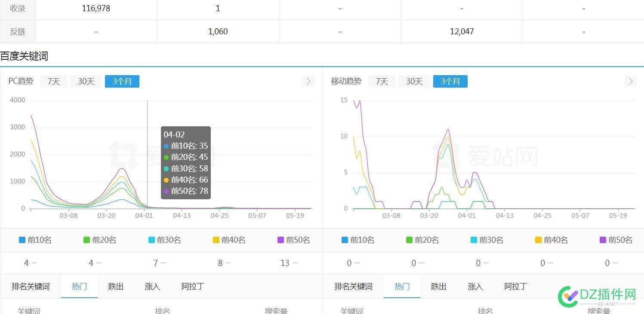This screenshot has height=314, width=644.
Task: Click PC 前30名 count 7
Action: 156,263
